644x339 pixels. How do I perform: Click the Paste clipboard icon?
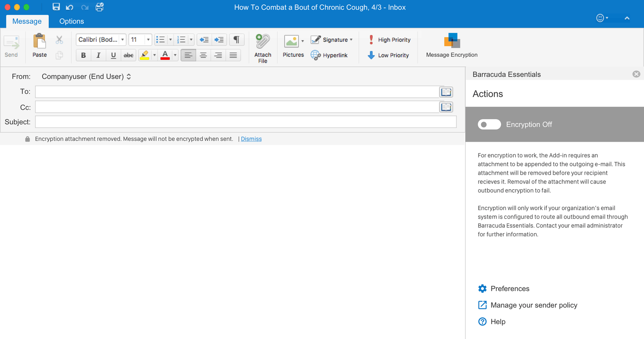click(39, 42)
